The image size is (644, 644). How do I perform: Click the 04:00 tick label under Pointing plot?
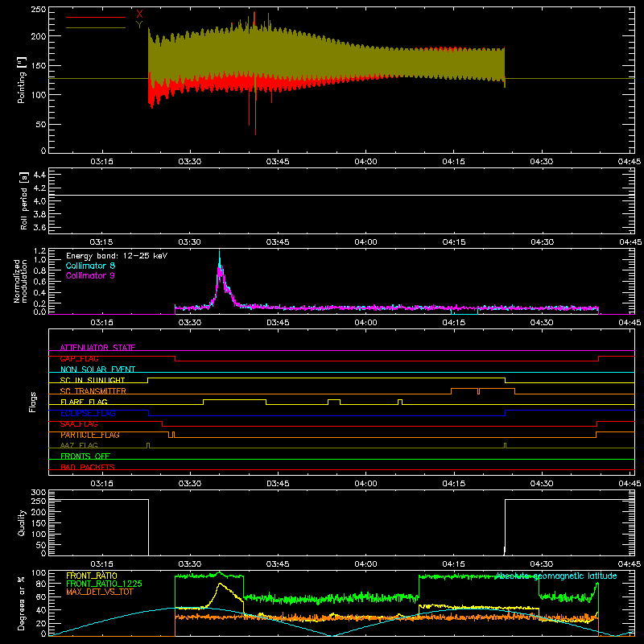coord(365,162)
